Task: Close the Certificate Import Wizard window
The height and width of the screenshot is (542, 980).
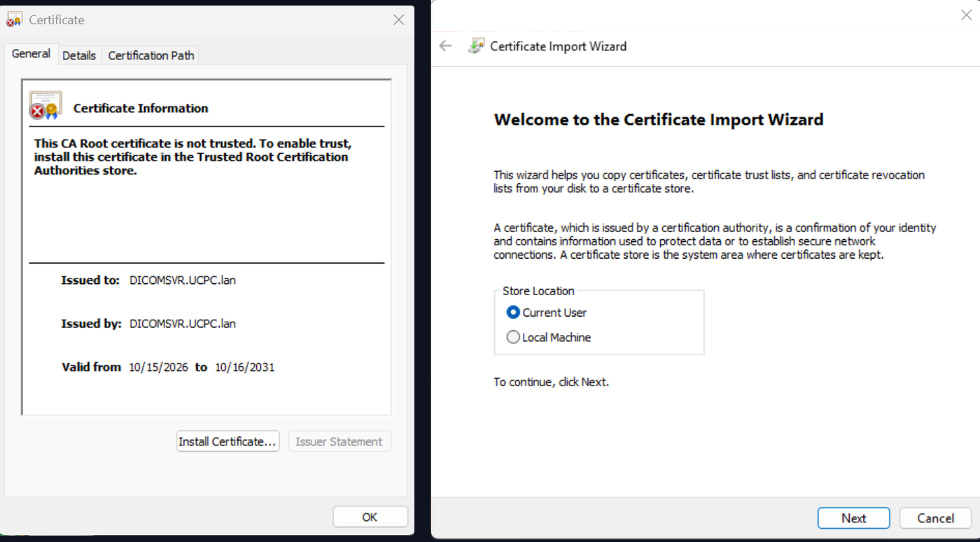Action: 966,15
